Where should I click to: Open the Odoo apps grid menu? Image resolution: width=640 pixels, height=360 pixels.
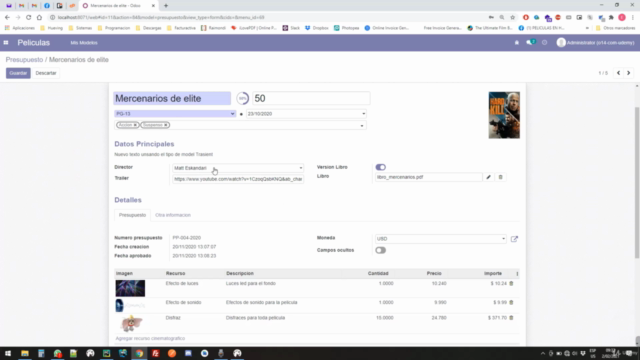point(6,42)
